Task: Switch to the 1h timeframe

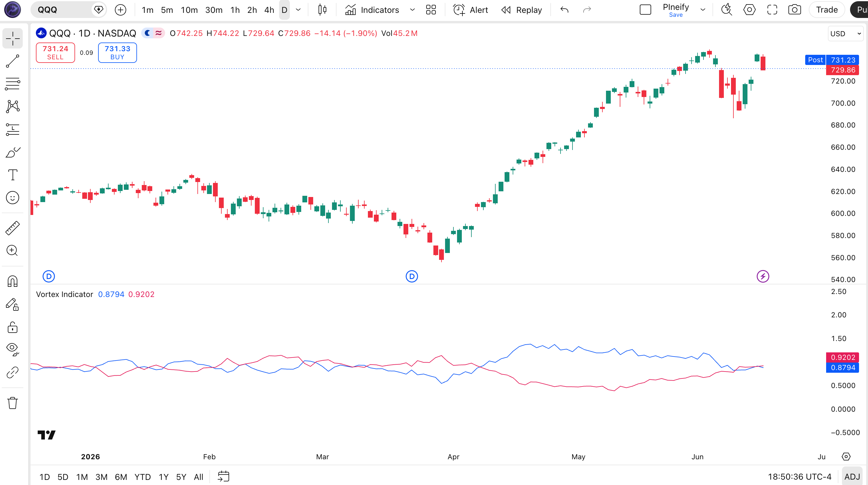Action: (235, 10)
